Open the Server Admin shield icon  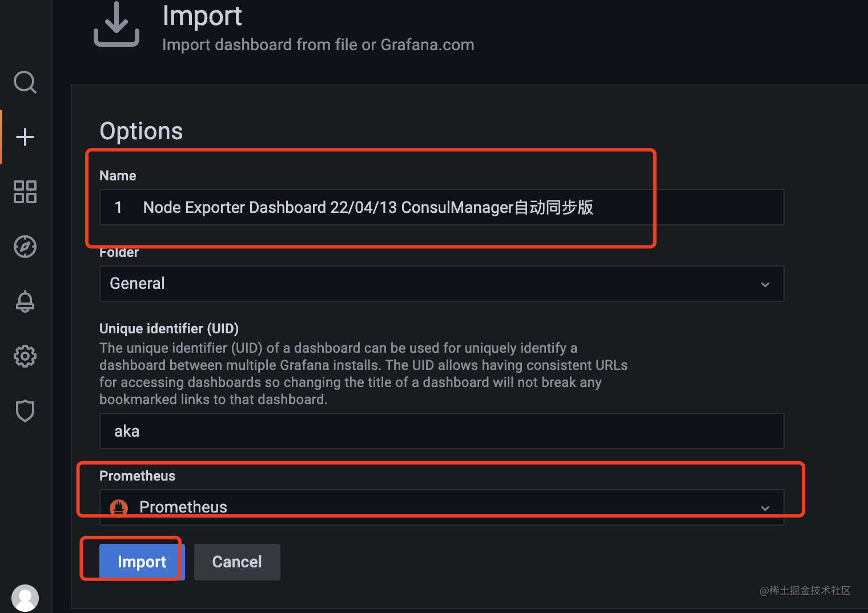pos(25,411)
